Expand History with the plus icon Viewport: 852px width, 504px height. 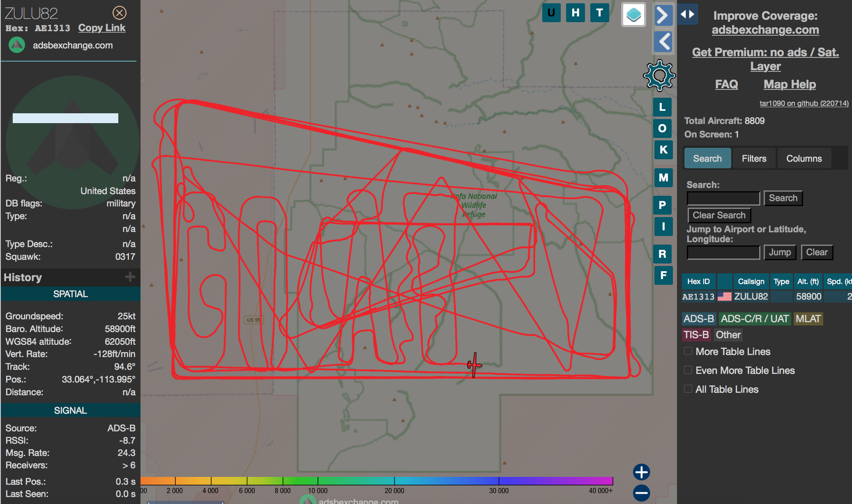coord(130,277)
